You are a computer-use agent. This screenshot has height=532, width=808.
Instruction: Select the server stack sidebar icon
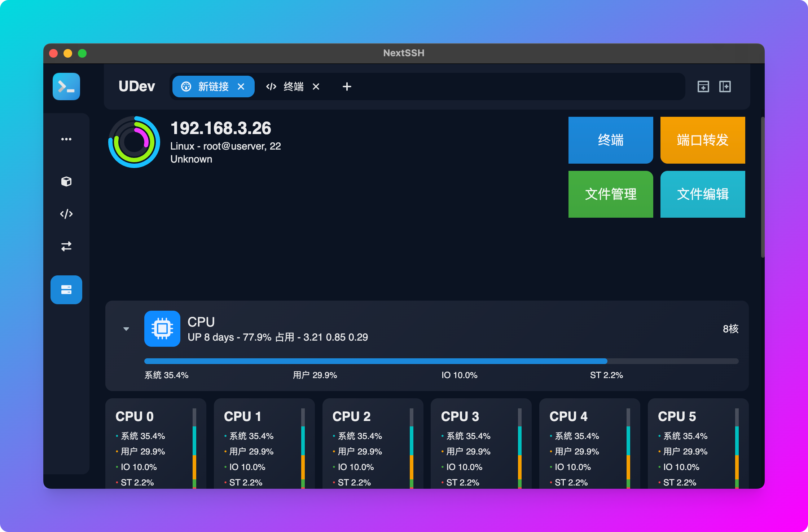click(x=66, y=290)
